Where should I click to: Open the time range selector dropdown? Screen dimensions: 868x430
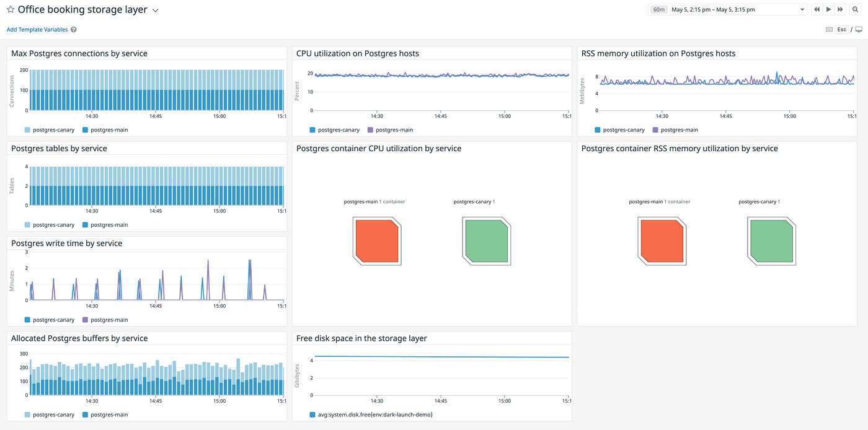point(728,9)
